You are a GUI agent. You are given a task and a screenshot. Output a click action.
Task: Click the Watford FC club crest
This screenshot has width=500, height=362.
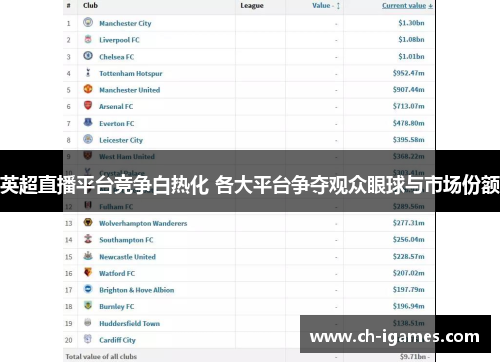click(x=88, y=272)
